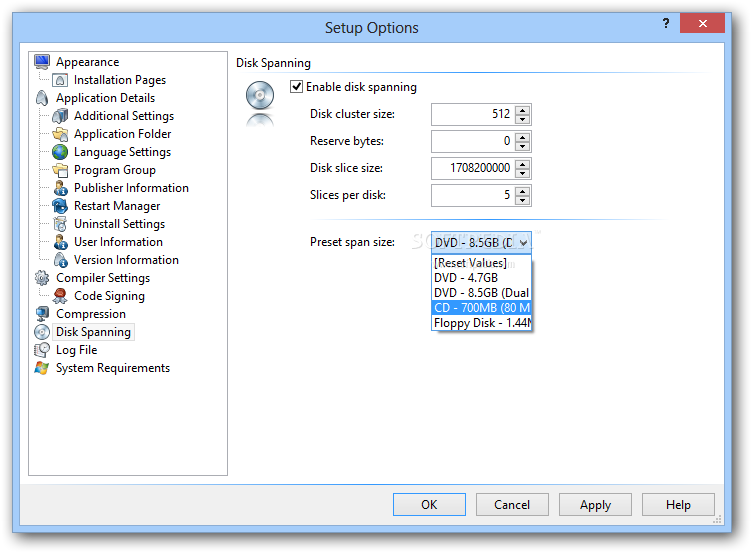This screenshot has height=553, width=752.
Task: Increase Disk cluster size with up arrow
Action: (522, 110)
